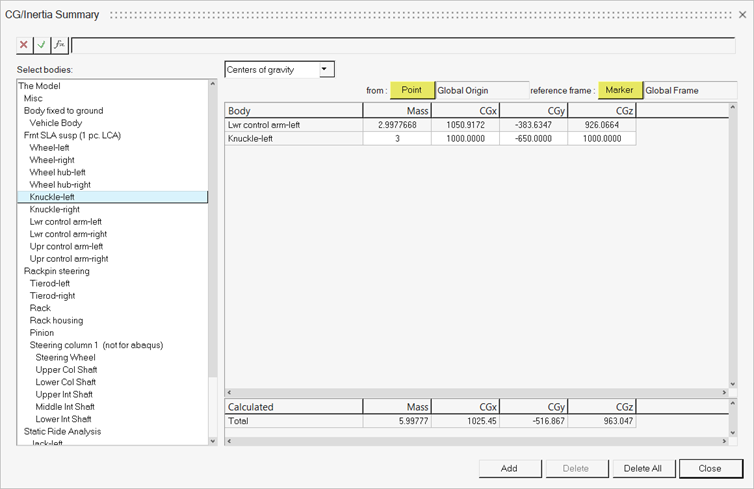Click the Global Origin point field
The width and height of the screenshot is (754, 489).
[481, 90]
